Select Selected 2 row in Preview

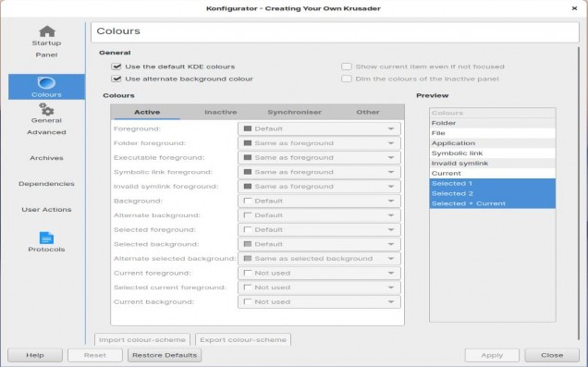click(x=493, y=194)
